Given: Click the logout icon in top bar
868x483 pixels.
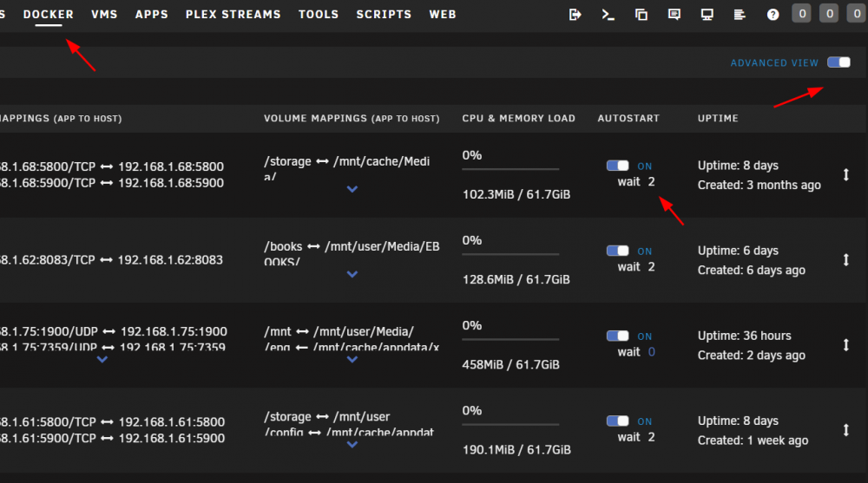Looking at the screenshot, I should [575, 15].
